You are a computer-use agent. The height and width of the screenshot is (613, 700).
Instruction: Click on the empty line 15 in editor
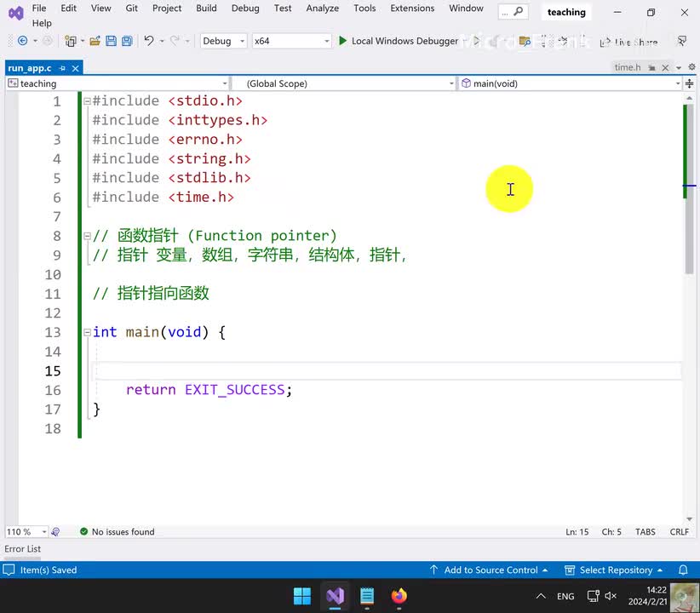(387, 371)
